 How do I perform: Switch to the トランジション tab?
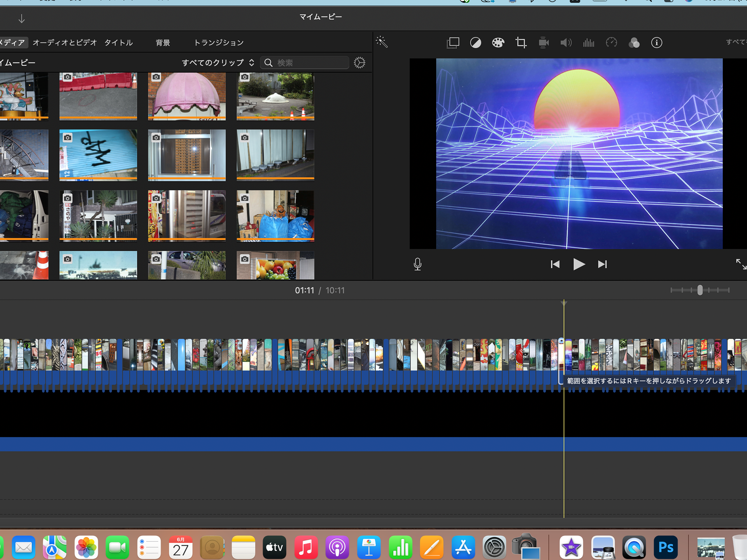[x=219, y=42]
